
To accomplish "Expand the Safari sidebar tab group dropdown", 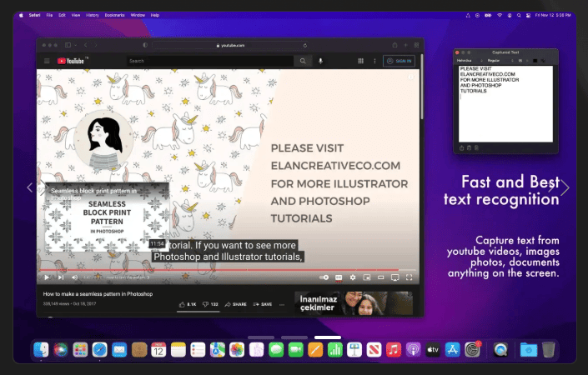I will click(75, 45).
